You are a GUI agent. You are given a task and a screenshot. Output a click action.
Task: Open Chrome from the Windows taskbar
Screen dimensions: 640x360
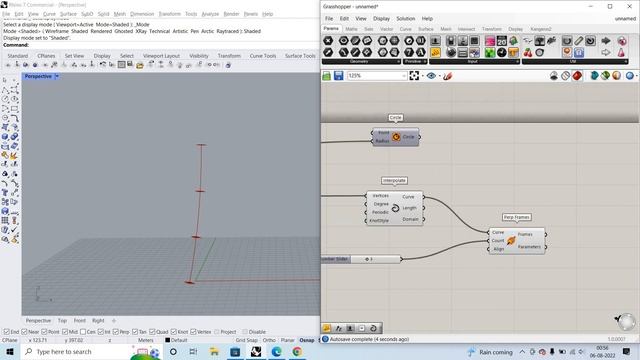click(x=297, y=352)
